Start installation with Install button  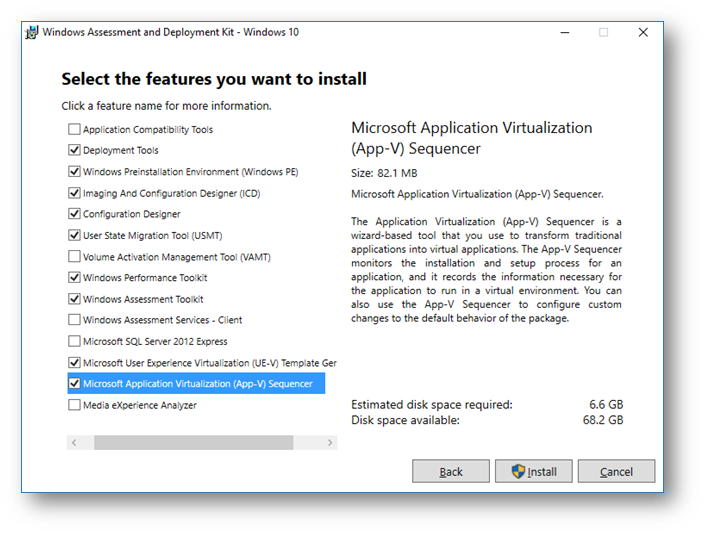coord(534,471)
